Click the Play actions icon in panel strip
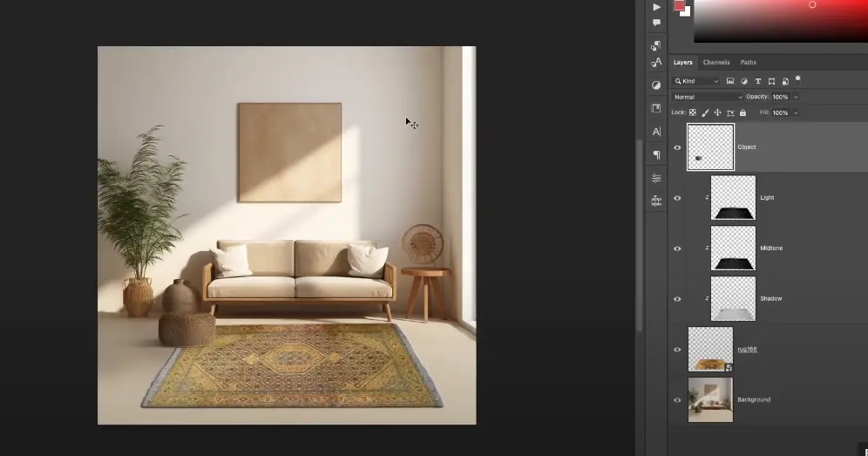This screenshot has height=456, width=868. click(656, 7)
